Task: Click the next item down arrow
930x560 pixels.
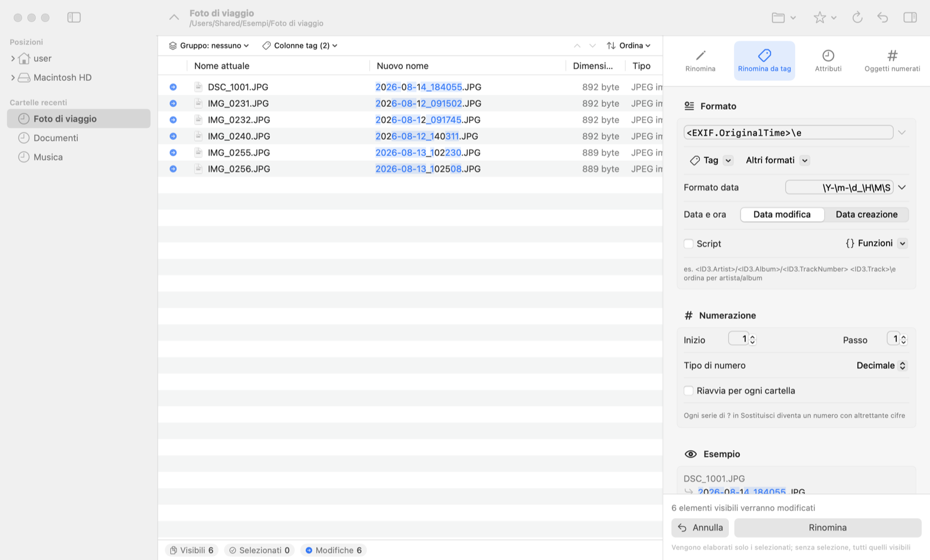Action: (592, 45)
